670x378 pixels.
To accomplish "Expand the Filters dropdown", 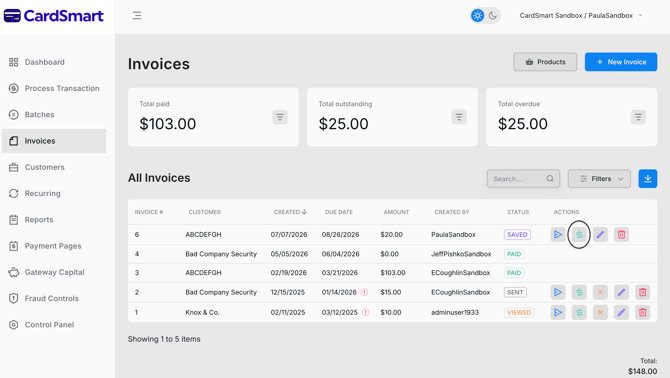I will pyautogui.click(x=599, y=179).
